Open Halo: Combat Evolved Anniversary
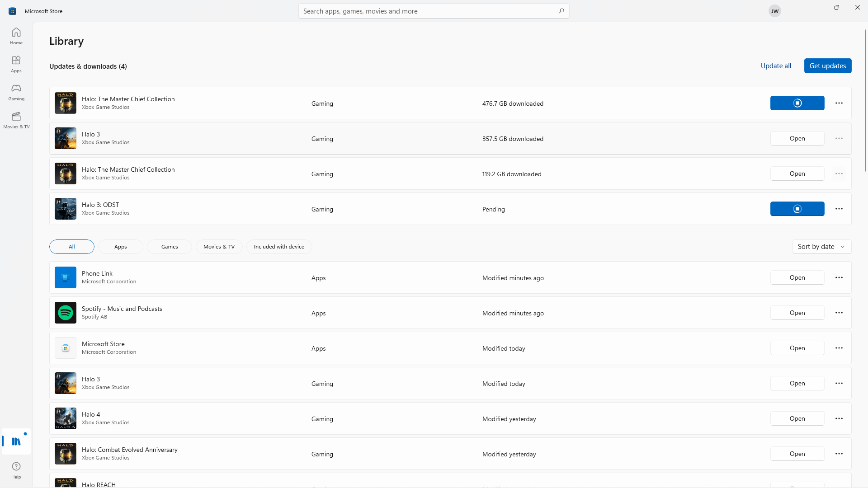This screenshot has width=868, height=488. click(x=797, y=454)
